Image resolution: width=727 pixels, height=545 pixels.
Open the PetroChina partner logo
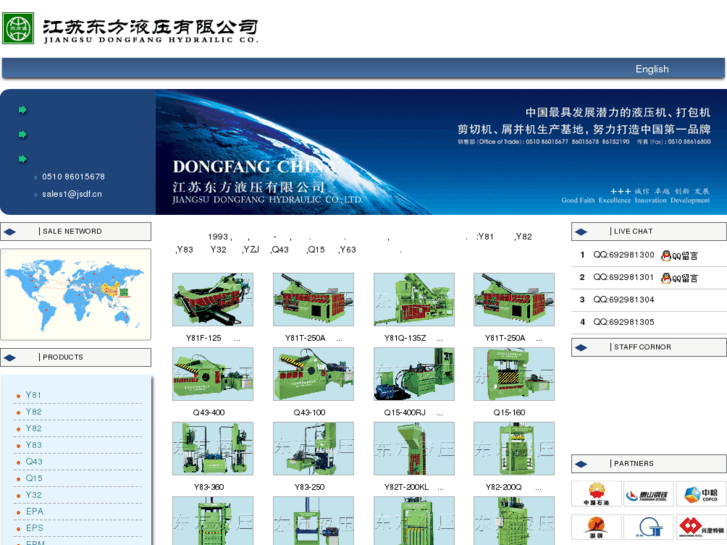tap(596, 494)
